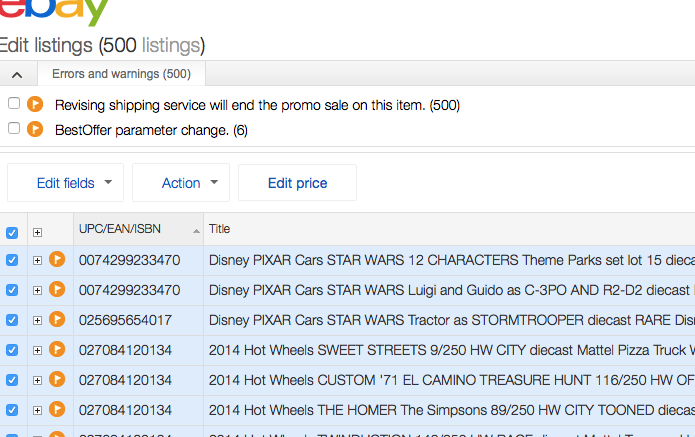Screen dimensions: 695x437
Task: Click warning icon on Luigi and Guido row
Action: [x=57, y=290]
